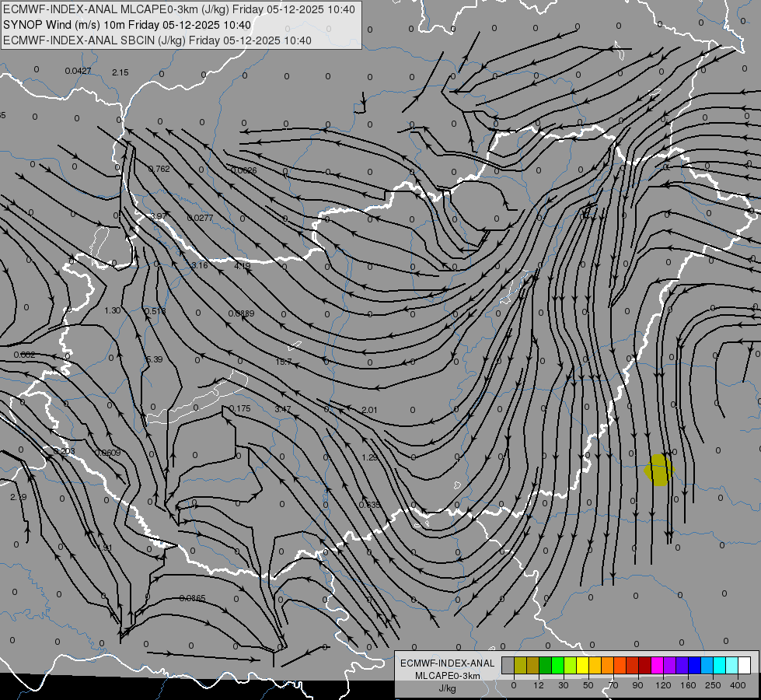Click the legend label 160
This screenshot has width=761, height=700.
688,685
